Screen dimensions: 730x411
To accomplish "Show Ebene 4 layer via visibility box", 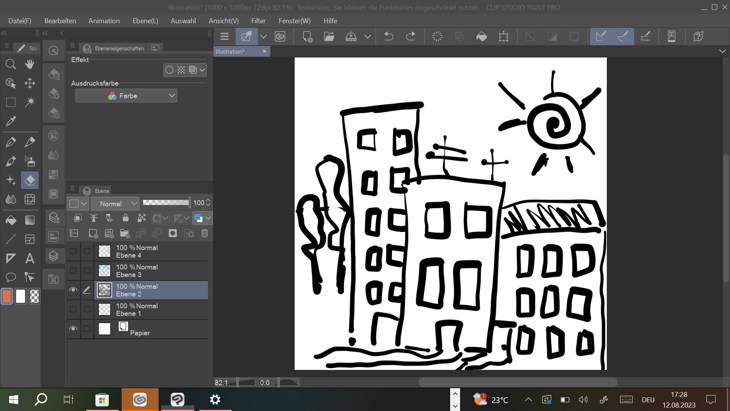I will (74, 251).
